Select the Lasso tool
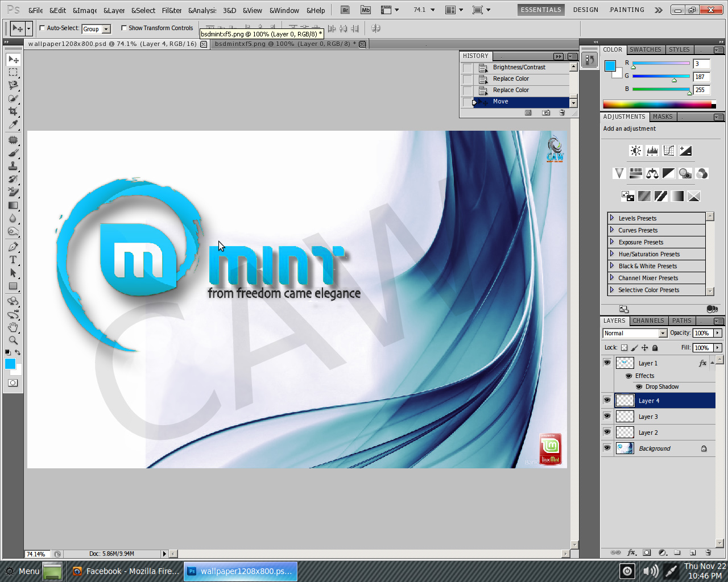This screenshot has height=582, width=728. click(13, 85)
